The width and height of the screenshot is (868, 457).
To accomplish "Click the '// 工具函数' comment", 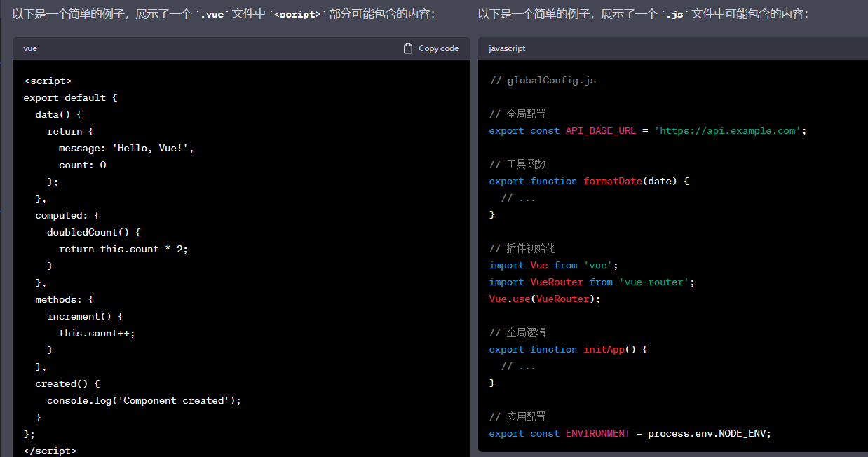I will click(x=517, y=164).
